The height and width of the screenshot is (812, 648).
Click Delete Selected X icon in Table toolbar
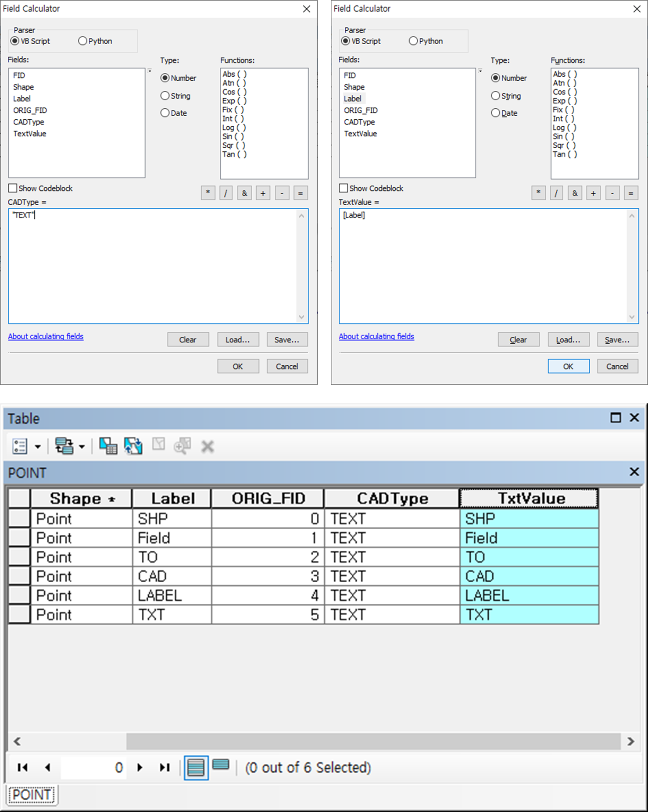point(207,447)
